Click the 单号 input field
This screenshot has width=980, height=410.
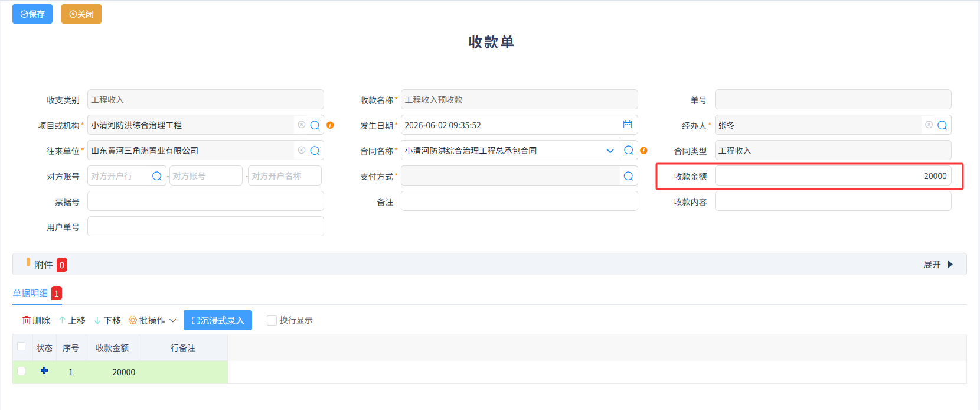pyautogui.click(x=833, y=99)
